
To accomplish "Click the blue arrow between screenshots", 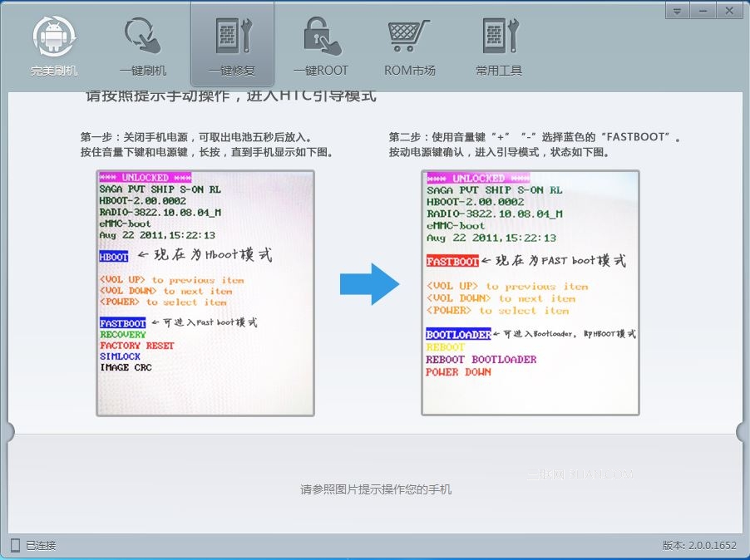I will [369, 284].
